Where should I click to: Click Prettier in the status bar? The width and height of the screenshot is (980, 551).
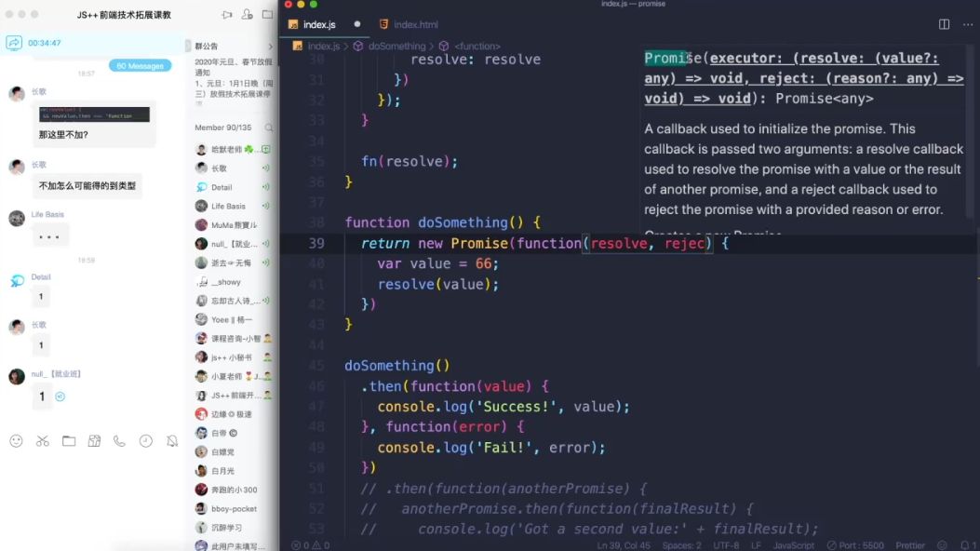(910, 545)
